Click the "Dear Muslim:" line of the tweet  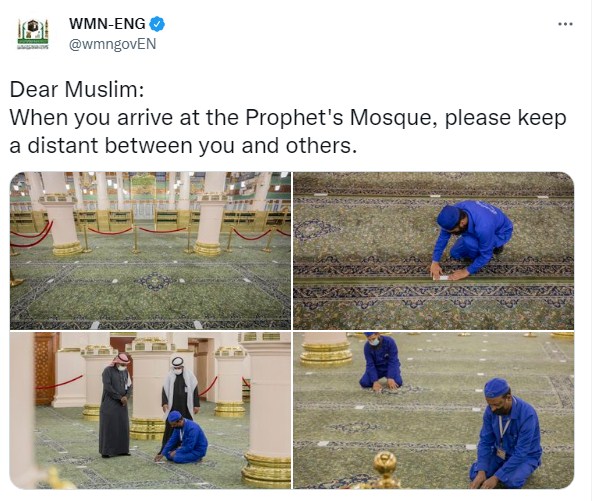[77, 90]
